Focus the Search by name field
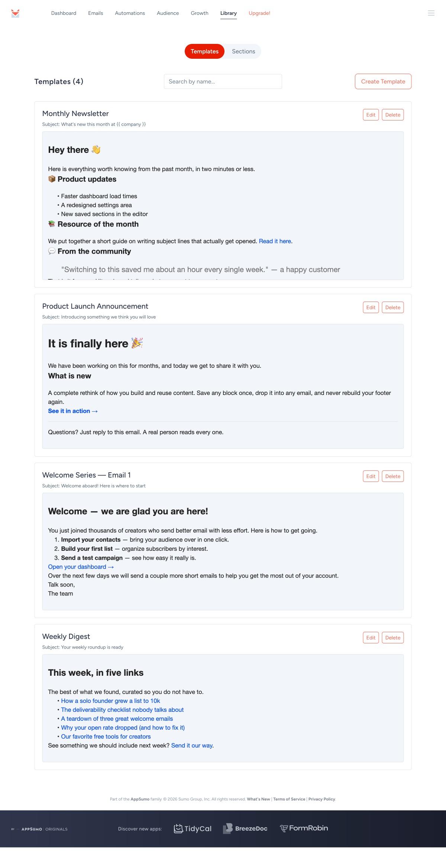 (223, 81)
